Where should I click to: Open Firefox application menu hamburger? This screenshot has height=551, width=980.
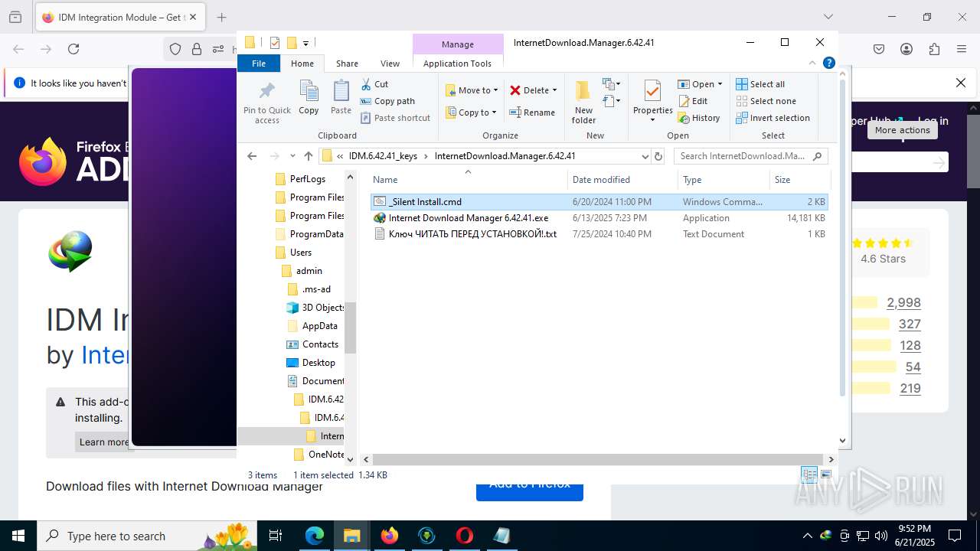[x=962, y=49]
